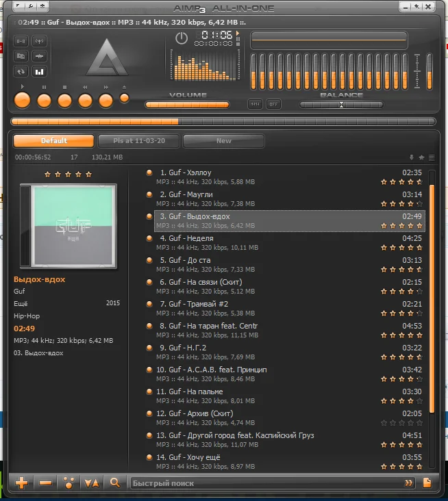Toggle the visualization bars button

(x=39, y=72)
